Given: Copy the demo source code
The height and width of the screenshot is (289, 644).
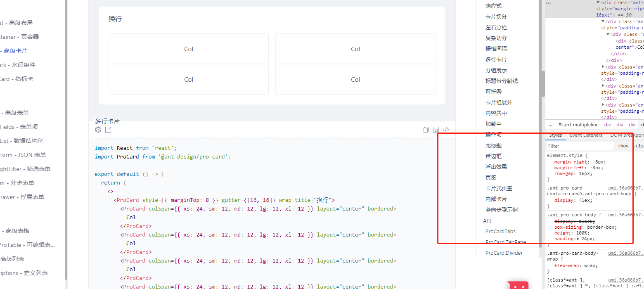Looking at the screenshot, I should click(x=426, y=129).
